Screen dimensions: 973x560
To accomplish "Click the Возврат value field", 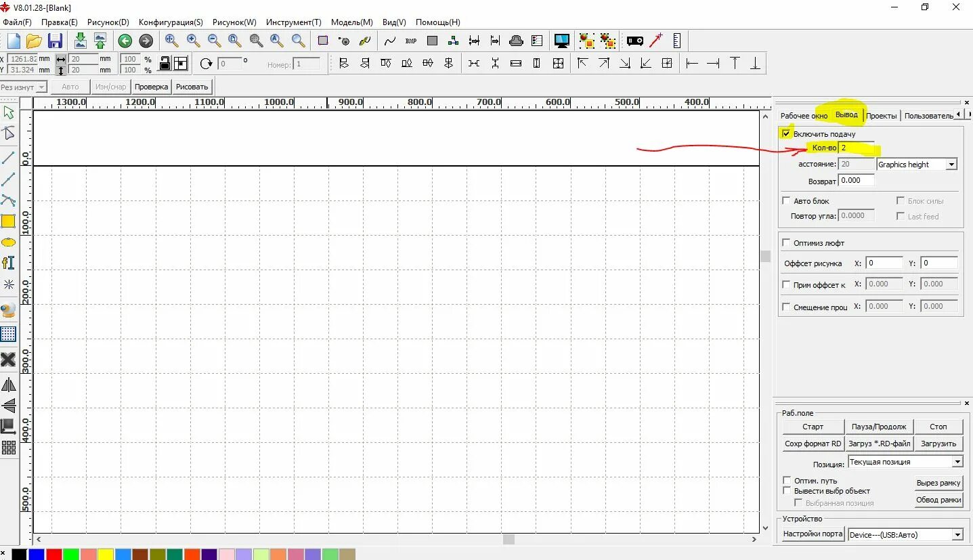I will tap(857, 180).
